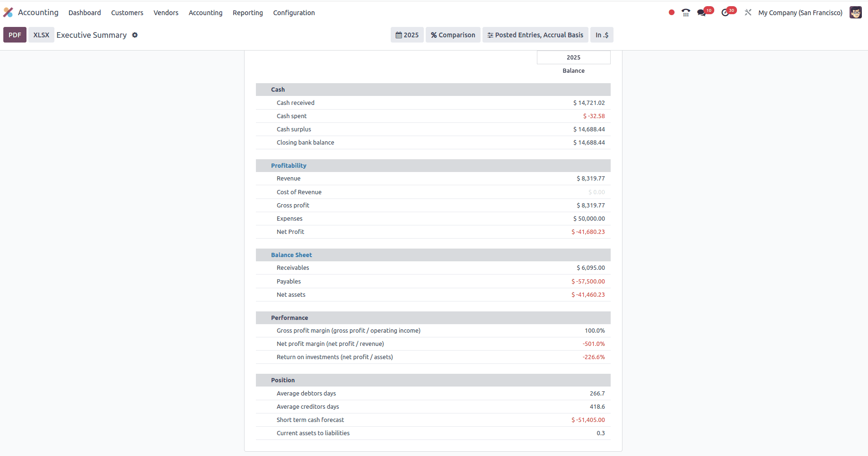Open report options with the gear icon
This screenshot has height=456, width=868.
135,35
